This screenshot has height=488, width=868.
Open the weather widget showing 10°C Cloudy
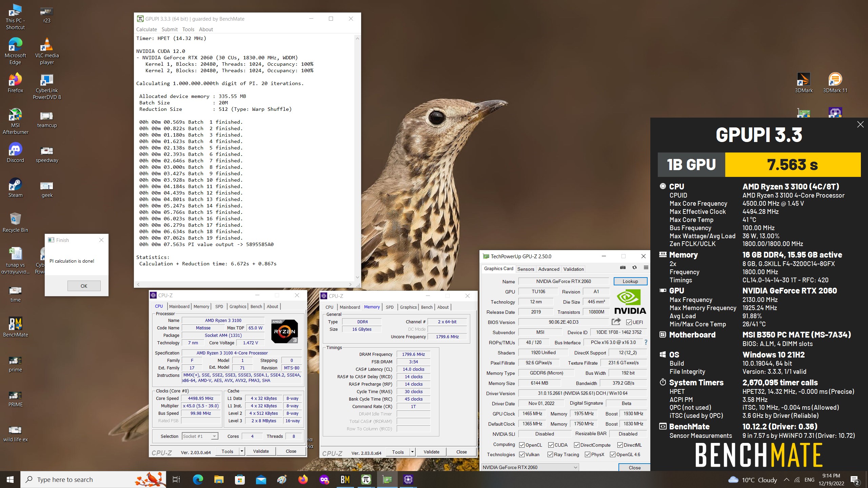(752, 480)
